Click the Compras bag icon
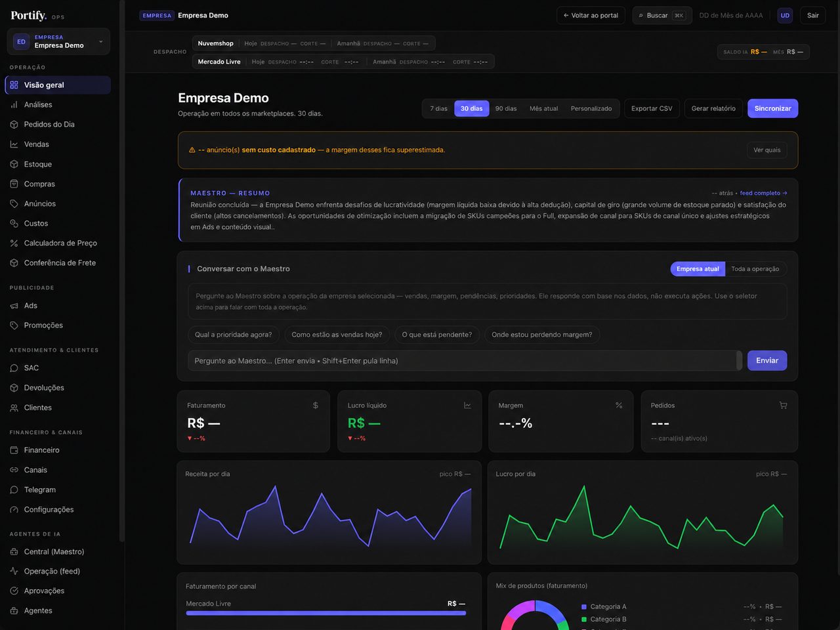840x630 pixels. click(14, 184)
